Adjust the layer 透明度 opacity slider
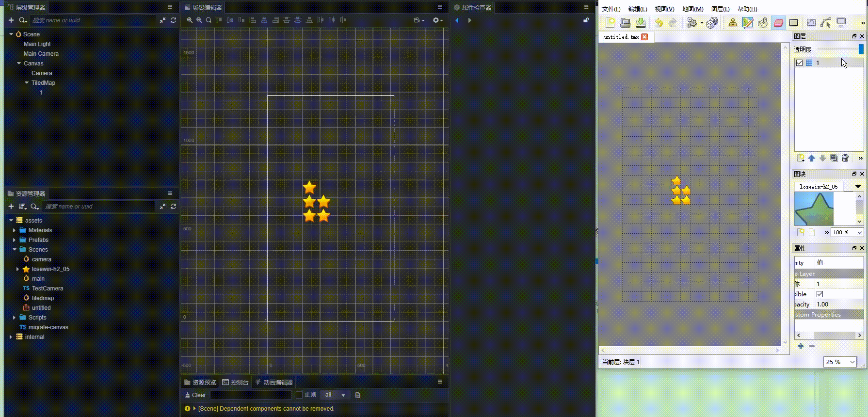The height and width of the screenshot is (417, 868). [841, 49]
